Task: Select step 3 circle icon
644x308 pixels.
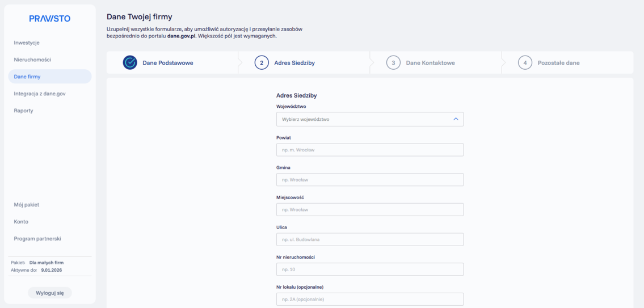Action: pyautogui.click(x=393, y=62)
